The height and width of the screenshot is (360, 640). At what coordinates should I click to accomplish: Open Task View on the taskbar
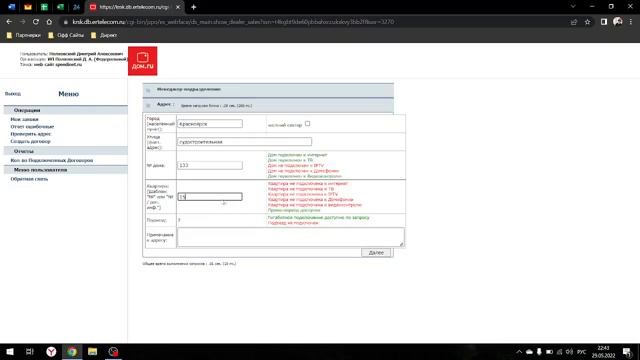(30, 351)
